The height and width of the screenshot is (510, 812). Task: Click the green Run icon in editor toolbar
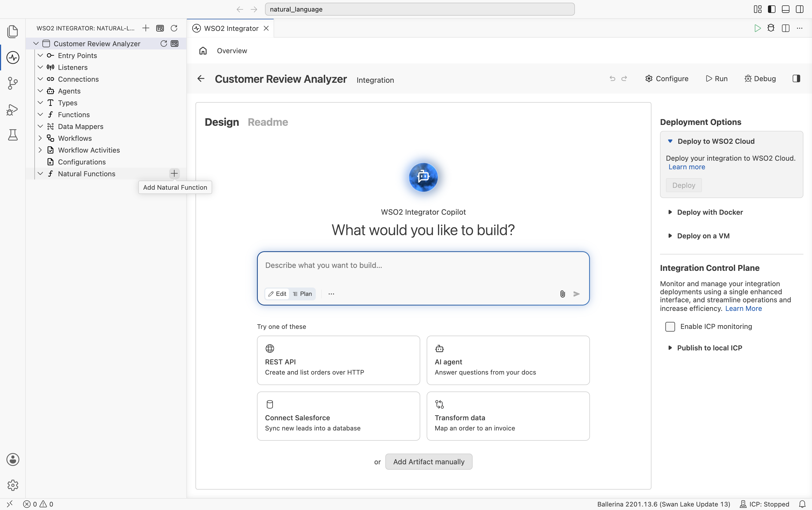(x=757, y=28)
